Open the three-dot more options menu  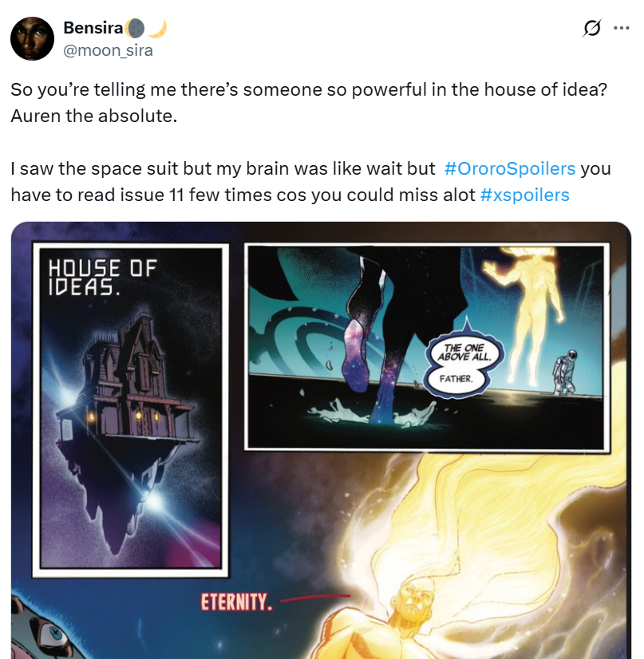point(622,28)
